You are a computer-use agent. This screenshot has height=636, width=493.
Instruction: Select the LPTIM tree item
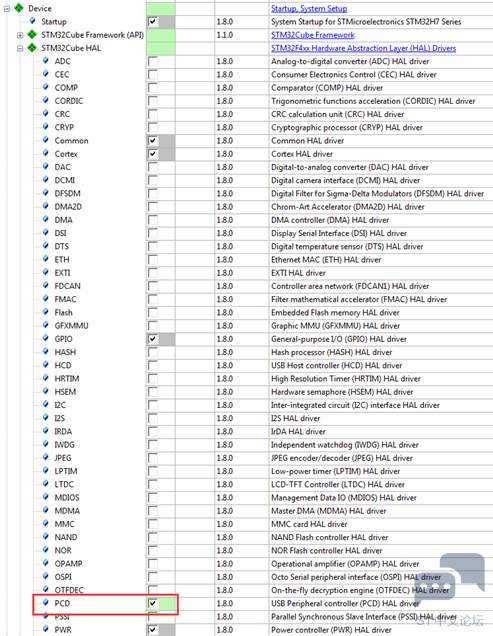click(66, 471)
